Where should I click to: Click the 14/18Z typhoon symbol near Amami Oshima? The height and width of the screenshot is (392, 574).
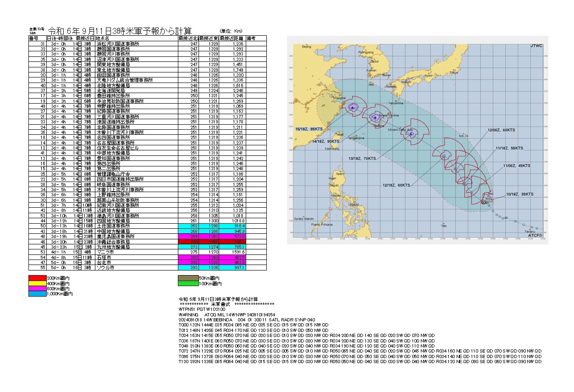point(375,117)
